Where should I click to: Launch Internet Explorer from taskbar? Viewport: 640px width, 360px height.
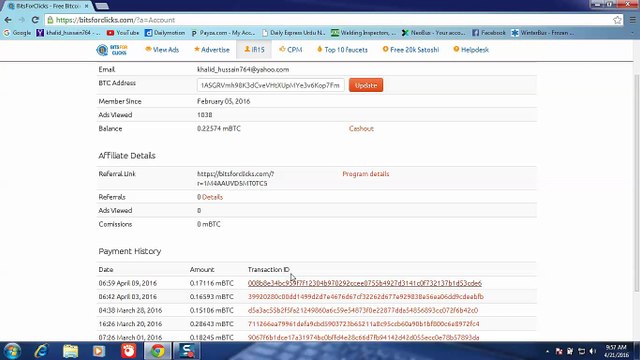(41, 351)
